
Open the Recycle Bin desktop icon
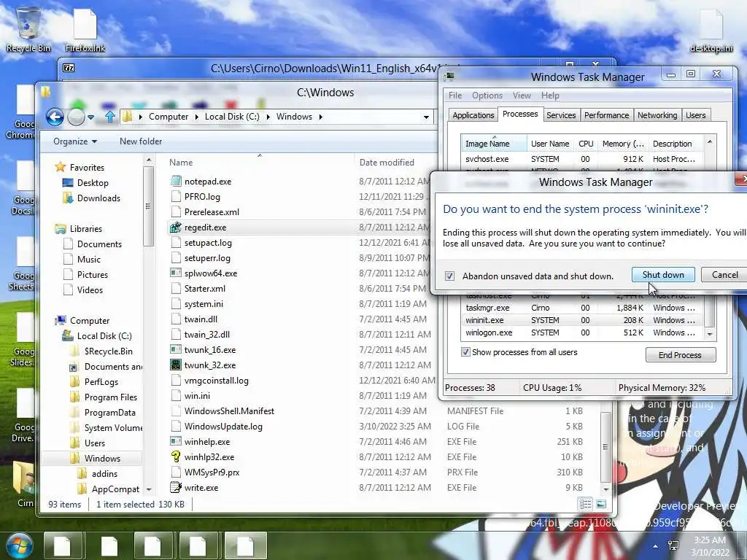pyautogui.click(x=28, y=28)
